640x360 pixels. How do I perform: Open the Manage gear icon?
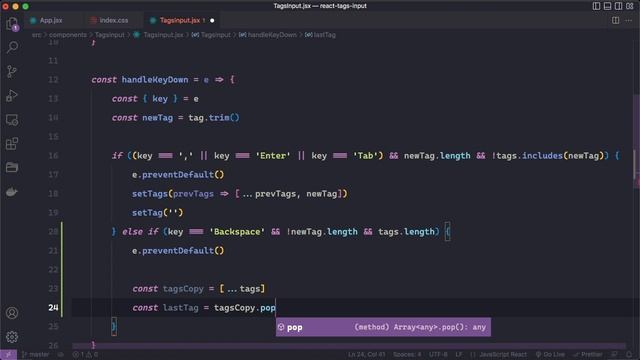12,337
